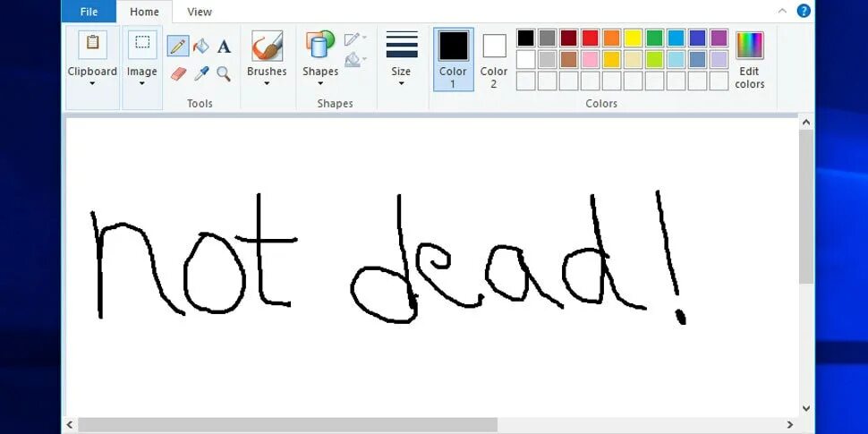Click the vertical scrollbar up arrow
Image resolution: width=868 pixels, height=434 pixels.
tap(806, 122)
